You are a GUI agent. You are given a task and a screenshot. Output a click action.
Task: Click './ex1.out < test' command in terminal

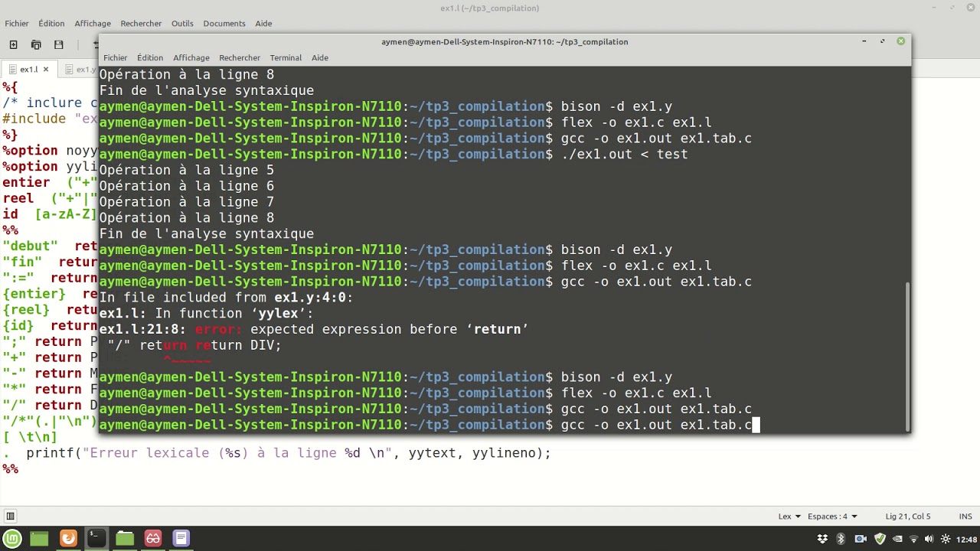tap(624, 154)
